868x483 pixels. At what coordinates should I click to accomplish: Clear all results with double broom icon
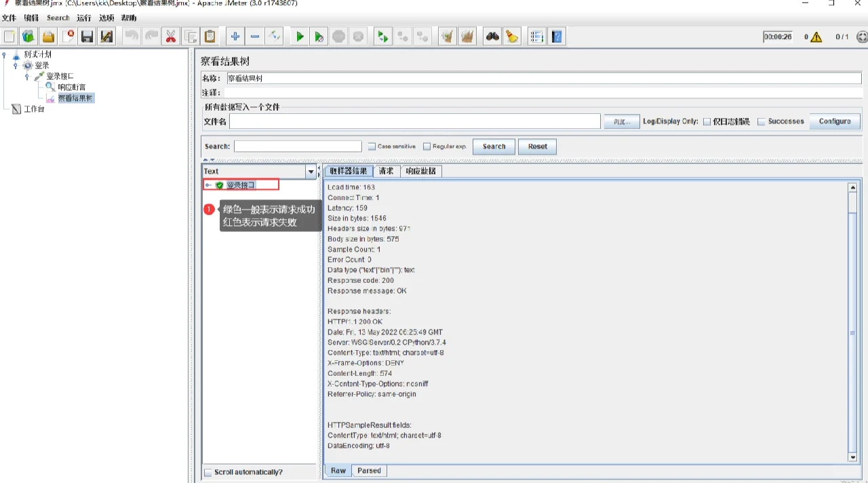coord(467,37)
